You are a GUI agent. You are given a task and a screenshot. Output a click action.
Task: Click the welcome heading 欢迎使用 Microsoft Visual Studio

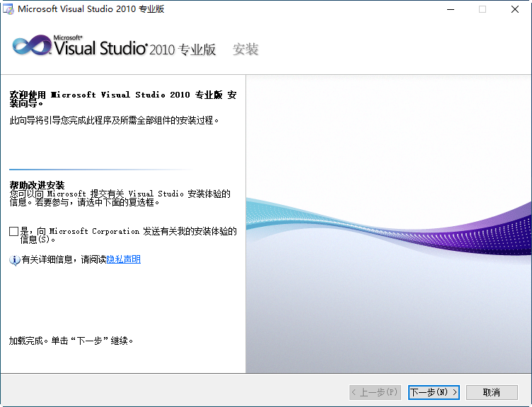123,99
